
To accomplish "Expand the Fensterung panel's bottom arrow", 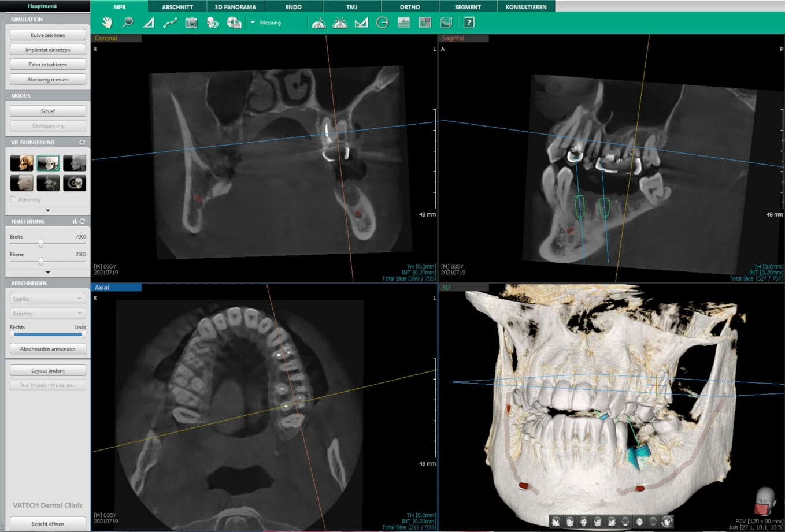I will [47, 272].
